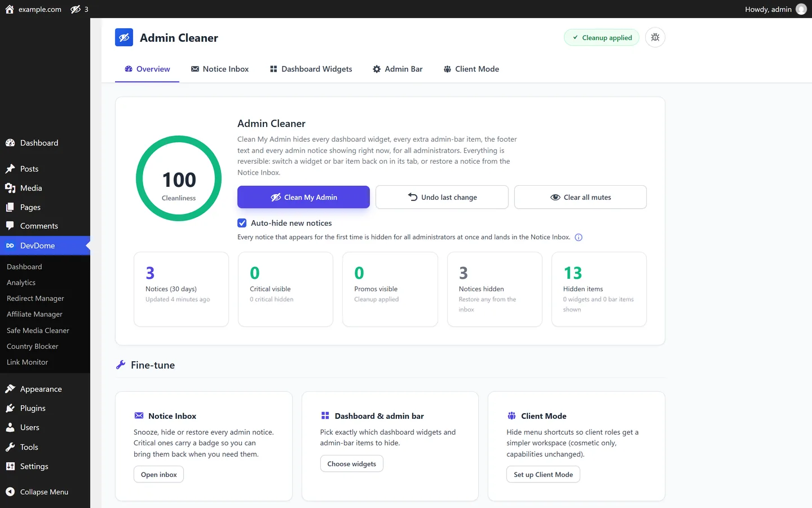Click the Open inbox button
Image resolution: width=812 pixels, height=508 pixels.
(158, 474)
